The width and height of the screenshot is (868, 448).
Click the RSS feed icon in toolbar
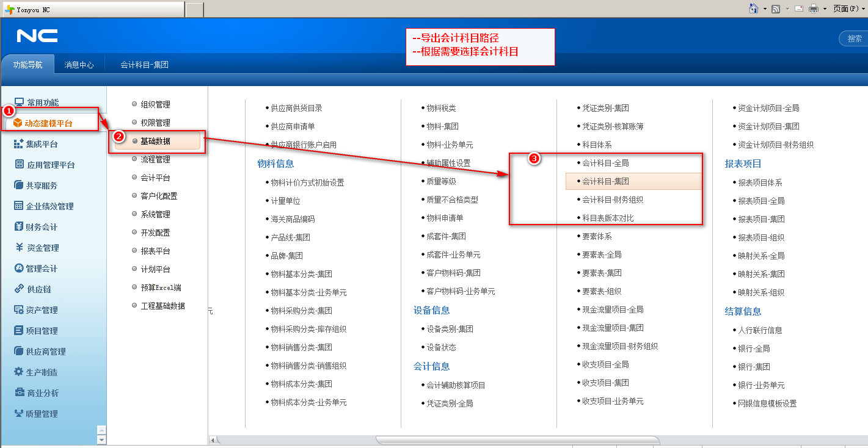point(776,9)
